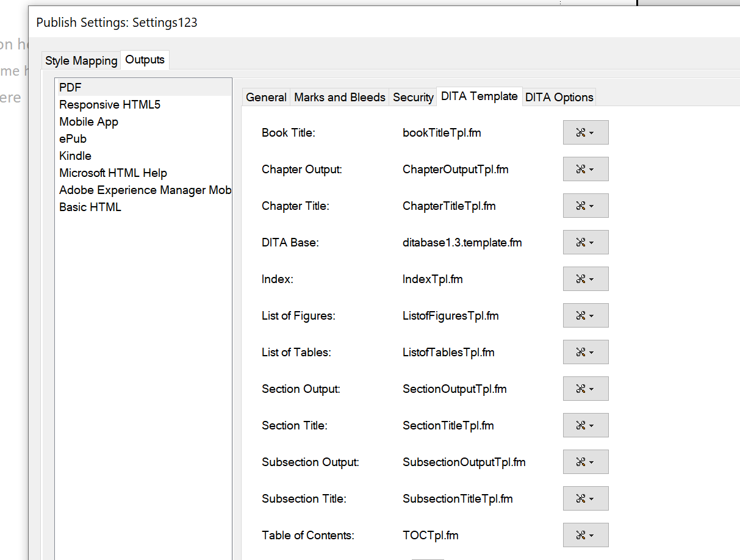Open the tool icon for DITA Base template
The width and height of the screenshot is (740, 560).
coord(581,242)
